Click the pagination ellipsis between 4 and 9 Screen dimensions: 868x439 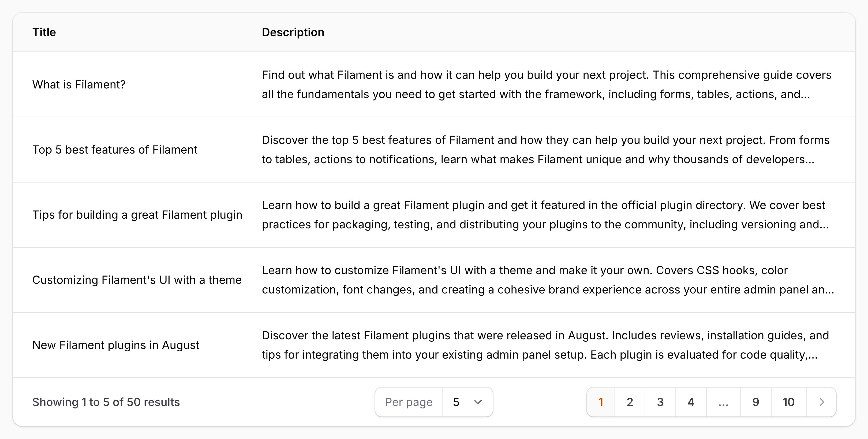pyautogui.click(x=723, y=402)
